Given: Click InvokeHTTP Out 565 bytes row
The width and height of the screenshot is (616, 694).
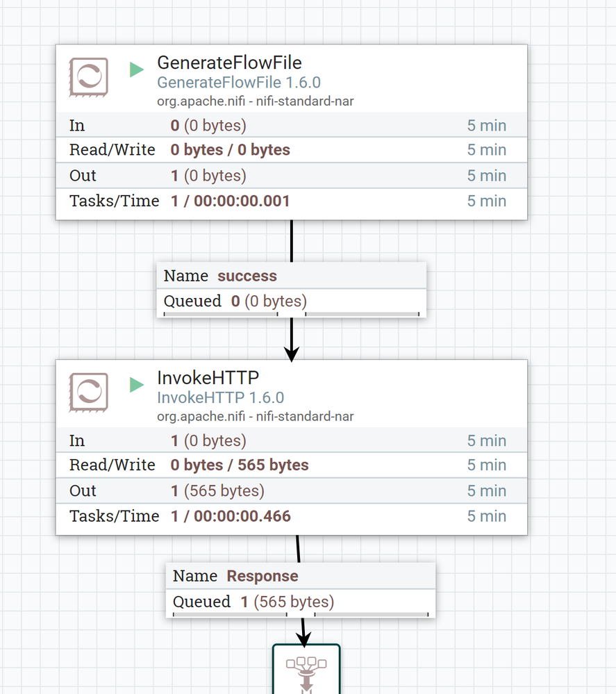Looking at the screenshot, I should tap(291, 490).
